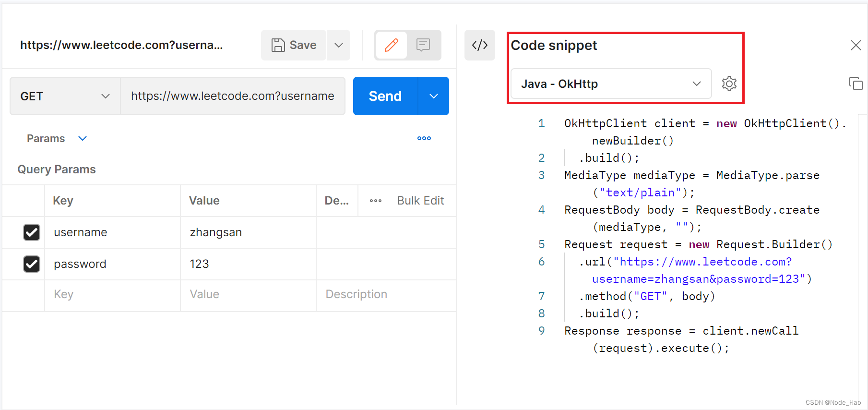Expand the Send options arrow
Viewport: 868px width, 410px height.
click(x=434, y=96)
